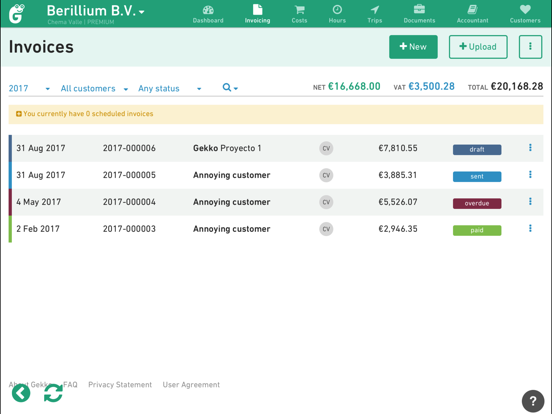
Task: Open the Berillium B.V. company switcher
Action: [95, 11]
